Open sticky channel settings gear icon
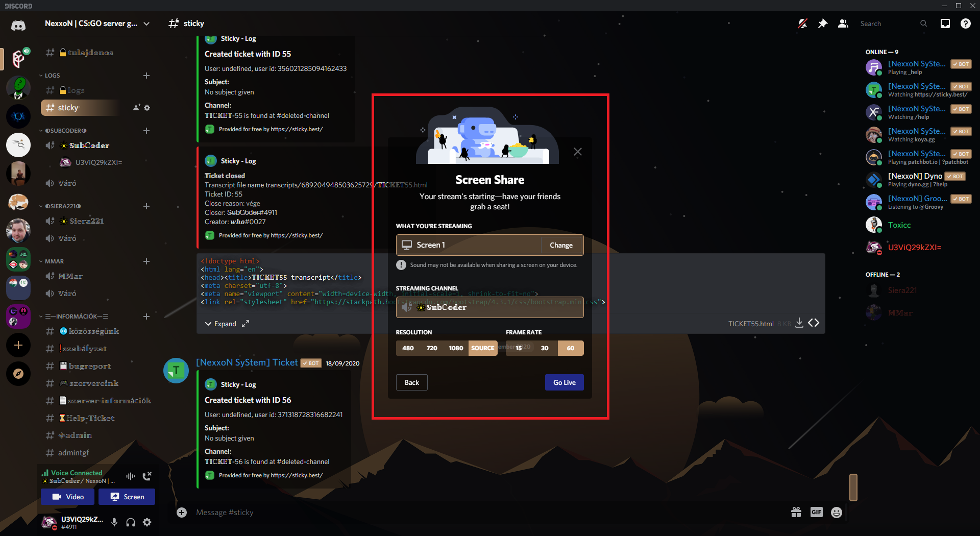Viewport: 980px width, 536px height. point(147,108)
